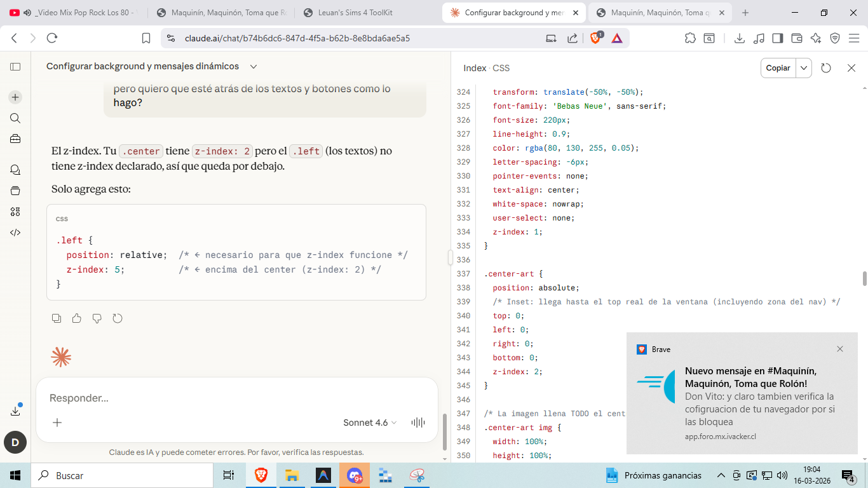Refresh the artifact panel
Screen dimensions: 868x488
[826, 68]
